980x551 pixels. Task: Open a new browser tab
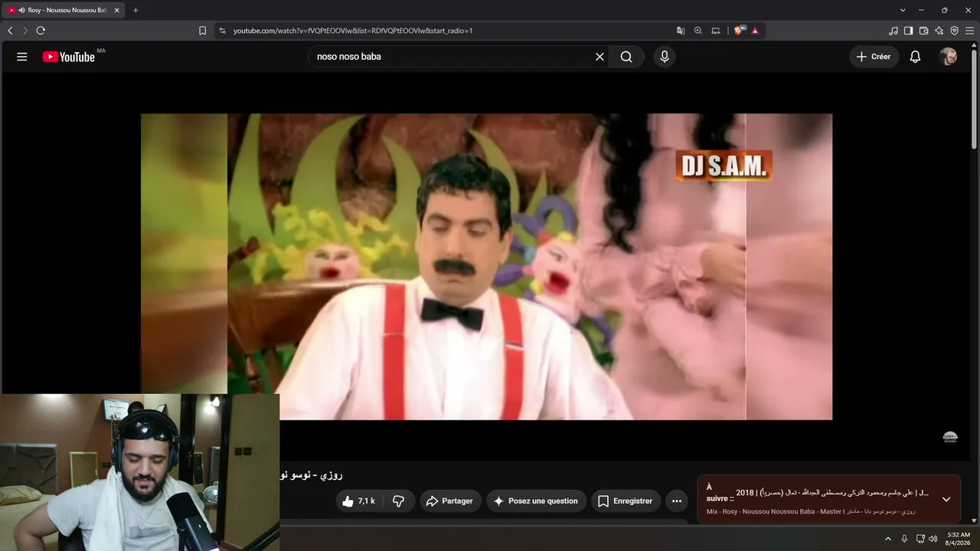tap(136, 10)
